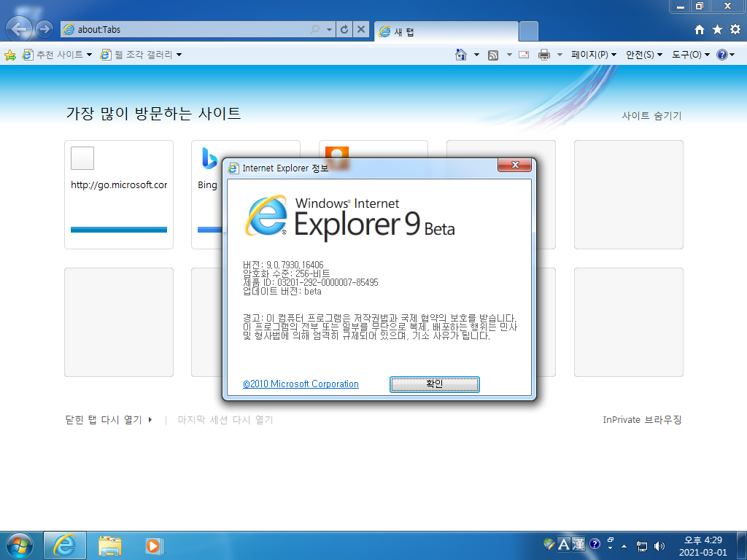This screenshot has width=747, height=560.
Task: Open a new blank tab button
Action: (528, 31)
